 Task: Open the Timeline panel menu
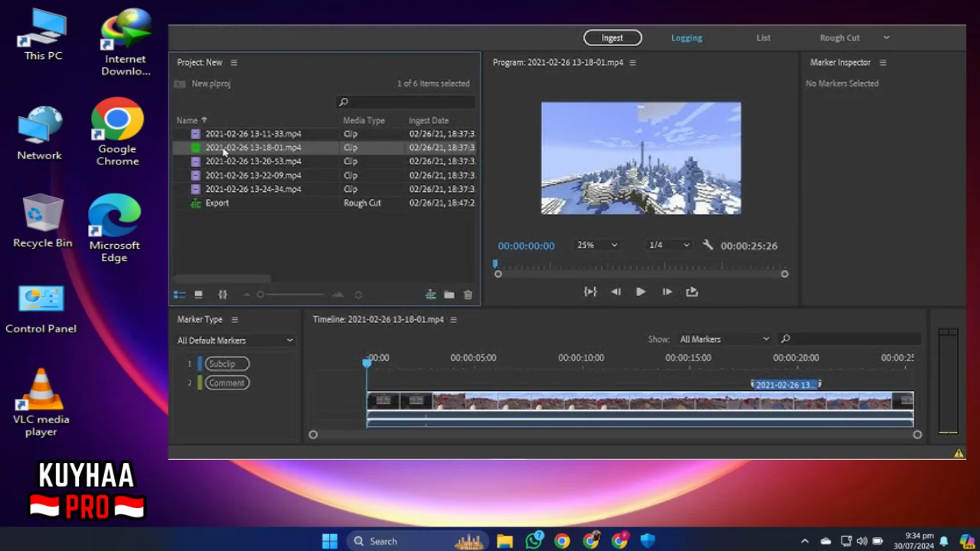click(453, 320)
